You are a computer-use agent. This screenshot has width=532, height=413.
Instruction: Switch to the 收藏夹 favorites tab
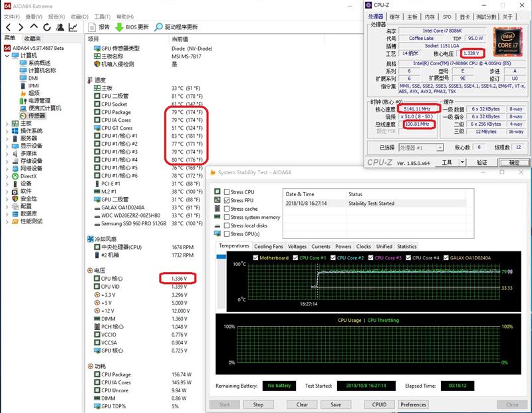pos(33,39)
